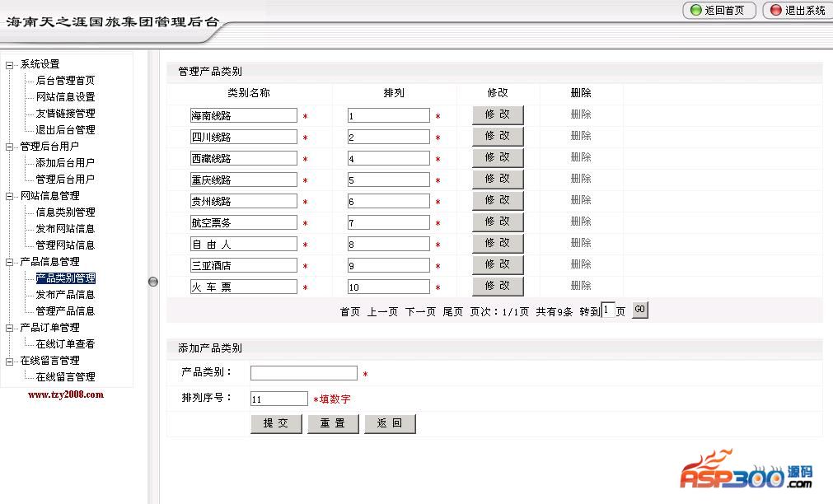Click the www.tzy2008.com link

[x=66, y=394]
